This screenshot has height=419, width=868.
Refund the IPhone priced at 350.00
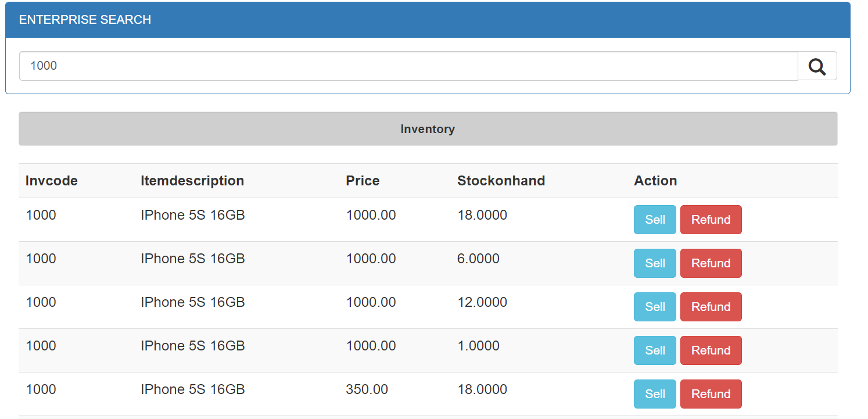710,394
